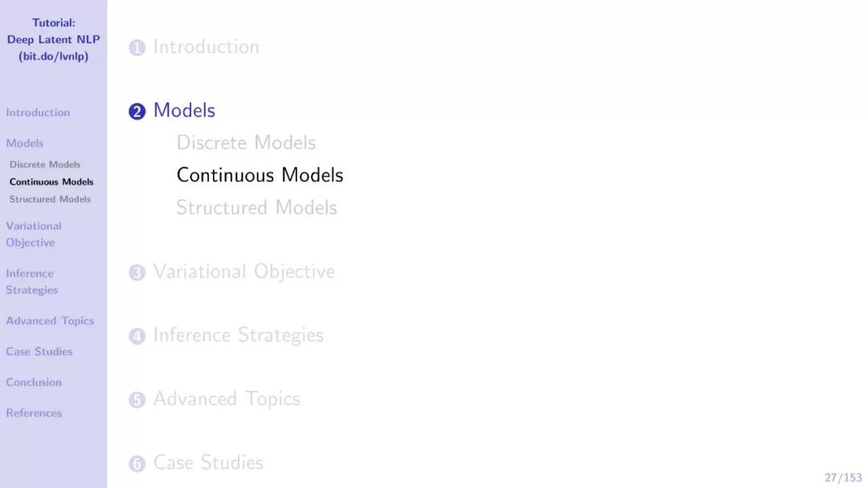The width and height of the screenshot is (868, 488).
Task: Go to Variational Objective in sidebar
Action: pos(34,234)
